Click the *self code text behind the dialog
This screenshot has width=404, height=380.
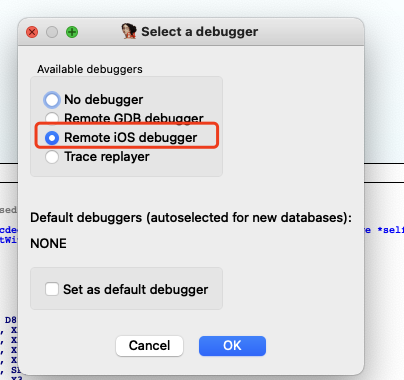pos(390,230)
